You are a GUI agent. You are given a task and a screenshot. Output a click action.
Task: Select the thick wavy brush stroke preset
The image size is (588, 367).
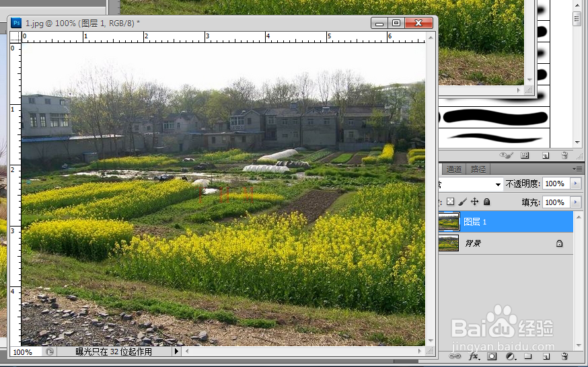point(494,117)
